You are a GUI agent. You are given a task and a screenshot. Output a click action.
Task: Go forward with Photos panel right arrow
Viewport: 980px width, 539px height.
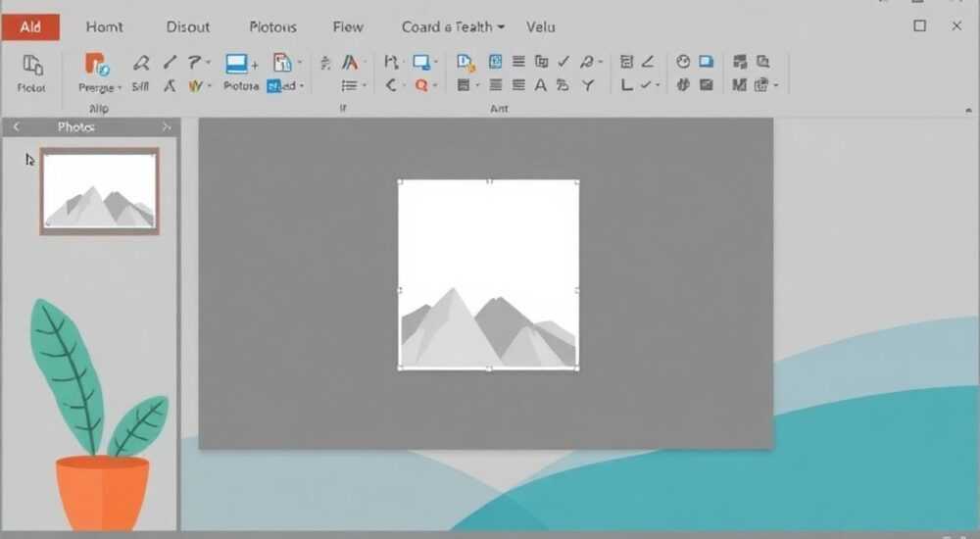click(167, 127)
